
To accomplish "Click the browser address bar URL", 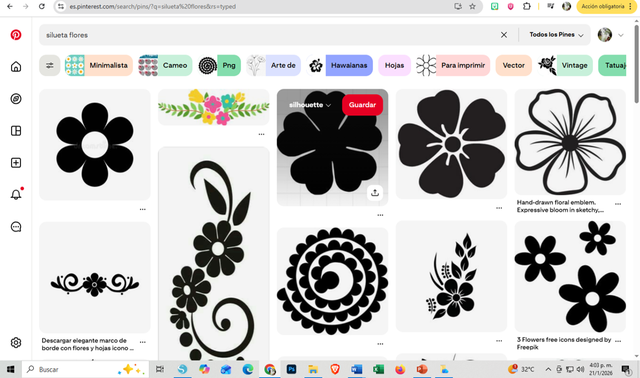I will pos(152,7).
